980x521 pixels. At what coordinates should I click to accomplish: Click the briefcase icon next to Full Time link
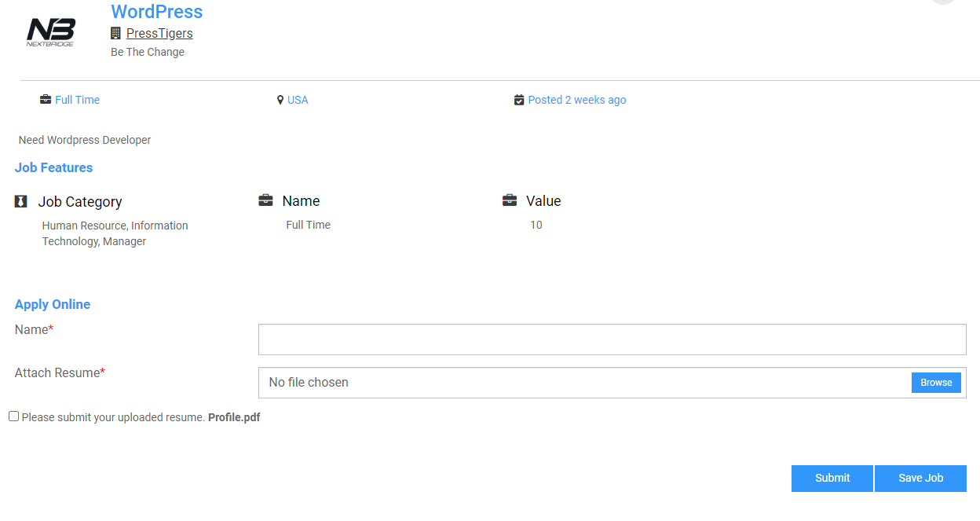coord(46,100)
